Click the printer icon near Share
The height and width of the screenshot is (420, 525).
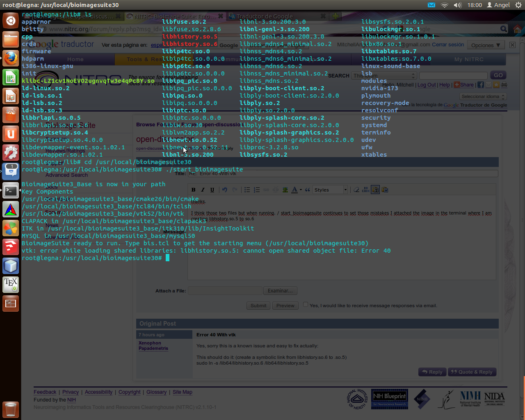[504, 85]
